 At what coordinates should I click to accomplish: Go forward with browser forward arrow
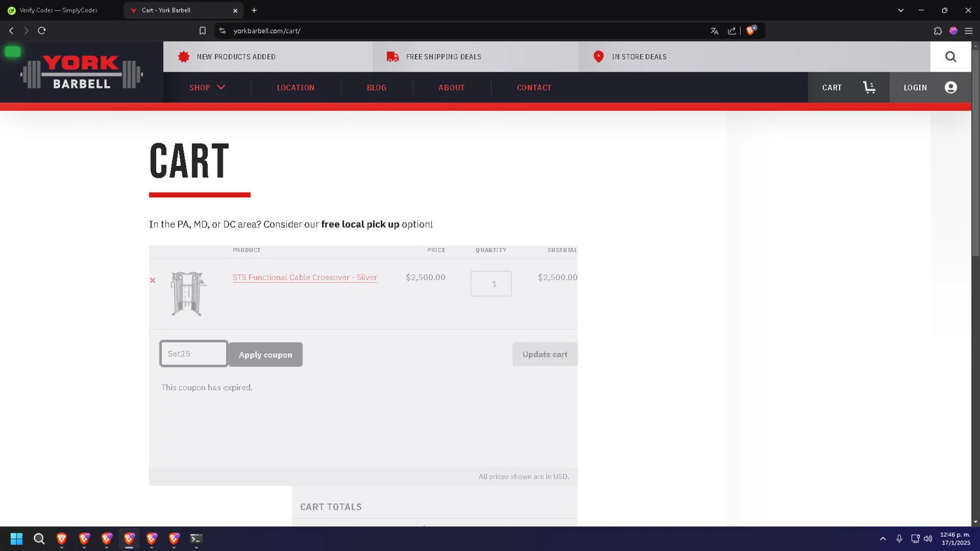[26, 31]
